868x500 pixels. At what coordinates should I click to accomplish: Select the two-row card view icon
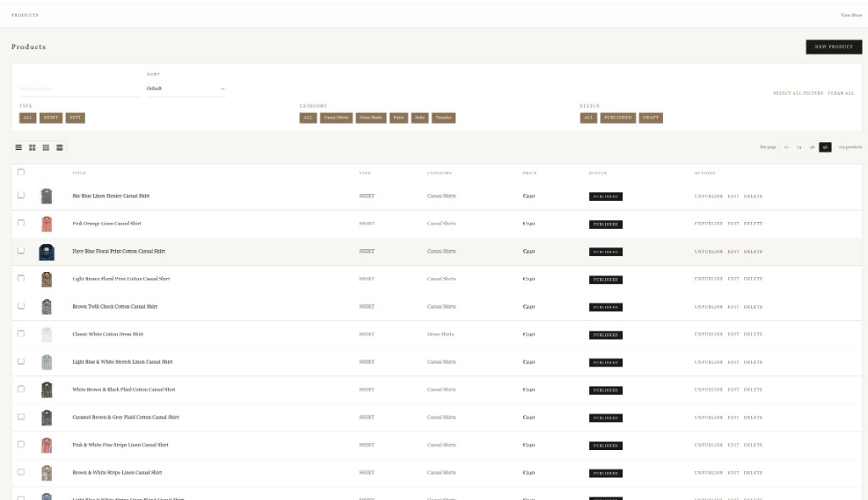[59, 147]
